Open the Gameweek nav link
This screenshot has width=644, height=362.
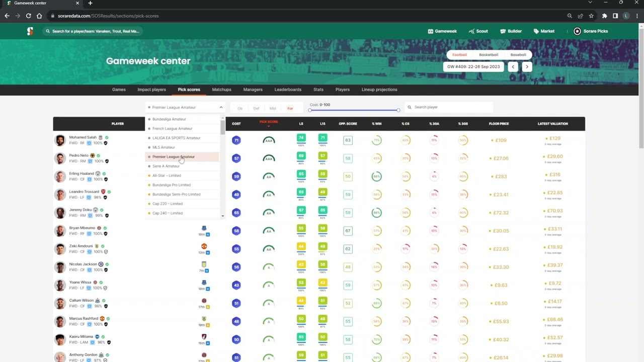click(x=442, y=31)
